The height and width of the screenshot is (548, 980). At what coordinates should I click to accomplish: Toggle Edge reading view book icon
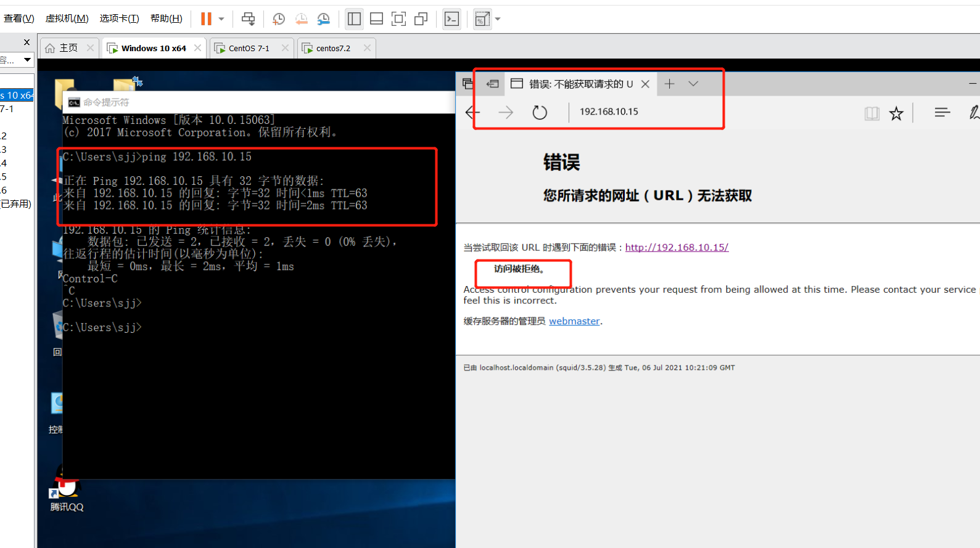click(871, 113)
